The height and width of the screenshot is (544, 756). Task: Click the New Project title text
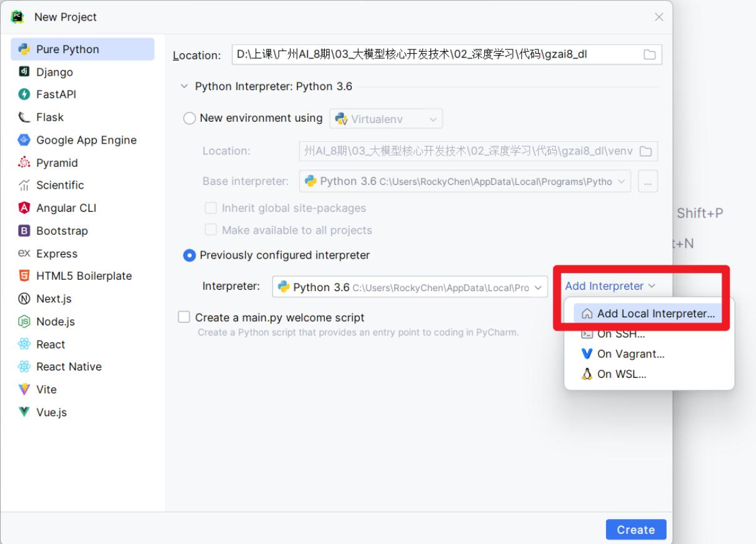[66, 17]
